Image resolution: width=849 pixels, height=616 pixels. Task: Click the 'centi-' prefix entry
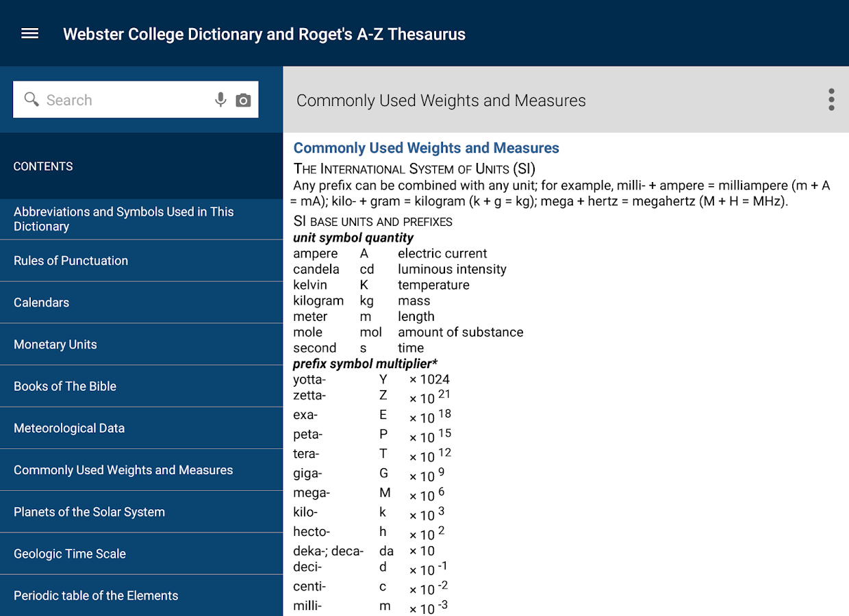point(309,587)
